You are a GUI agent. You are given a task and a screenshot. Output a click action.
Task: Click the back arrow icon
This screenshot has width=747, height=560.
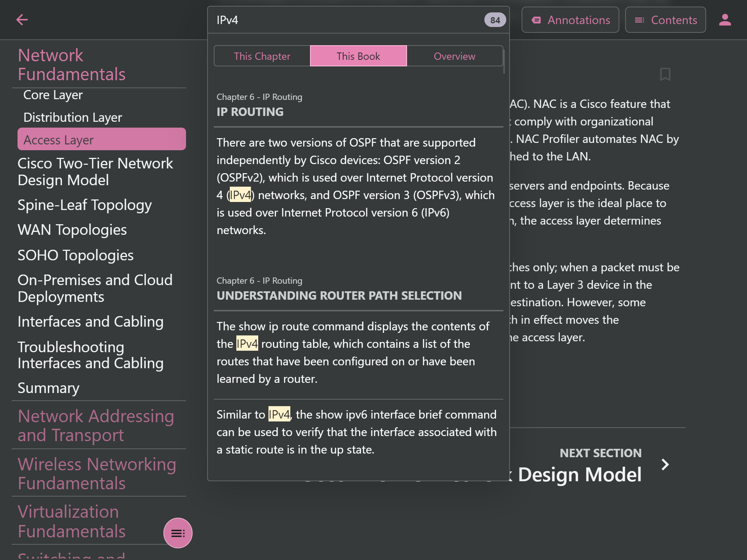[22, 20]
